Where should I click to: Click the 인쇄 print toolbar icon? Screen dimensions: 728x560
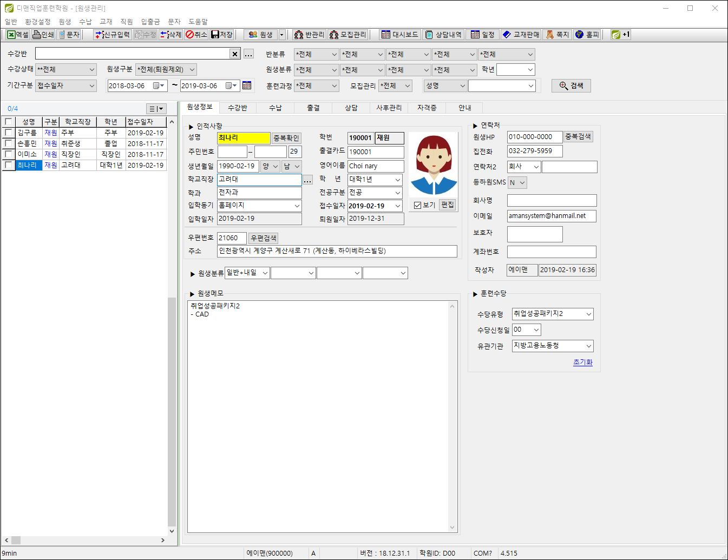click(44, 35)
